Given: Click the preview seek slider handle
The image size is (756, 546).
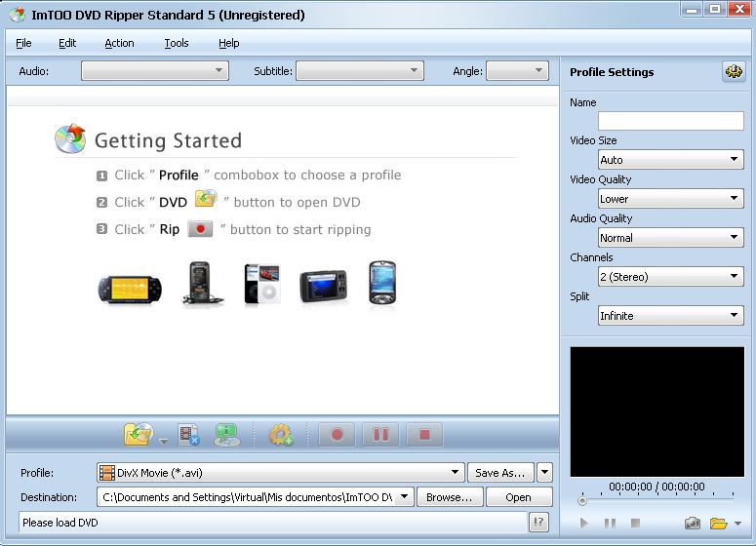Looking at the screenshot, I should [582, 501].
